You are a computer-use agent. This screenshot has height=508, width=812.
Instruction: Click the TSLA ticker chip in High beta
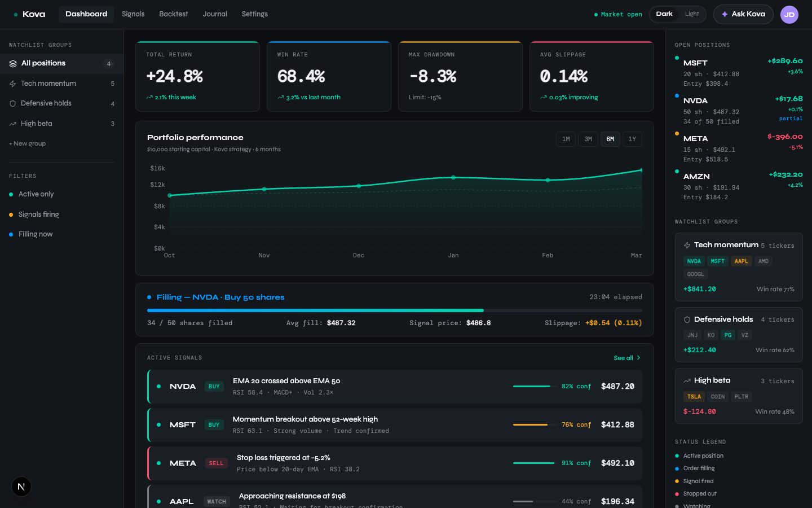tap(694, 397)
